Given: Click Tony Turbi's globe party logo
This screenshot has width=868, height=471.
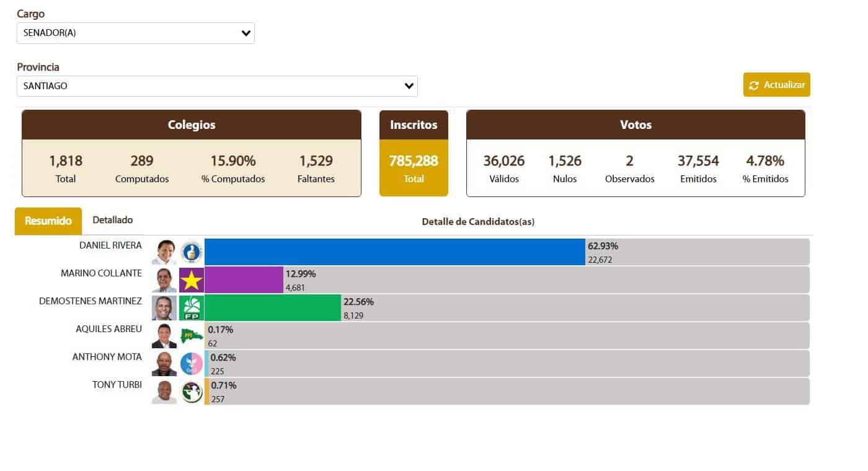Looking at the screenshot, I should 191,392.
